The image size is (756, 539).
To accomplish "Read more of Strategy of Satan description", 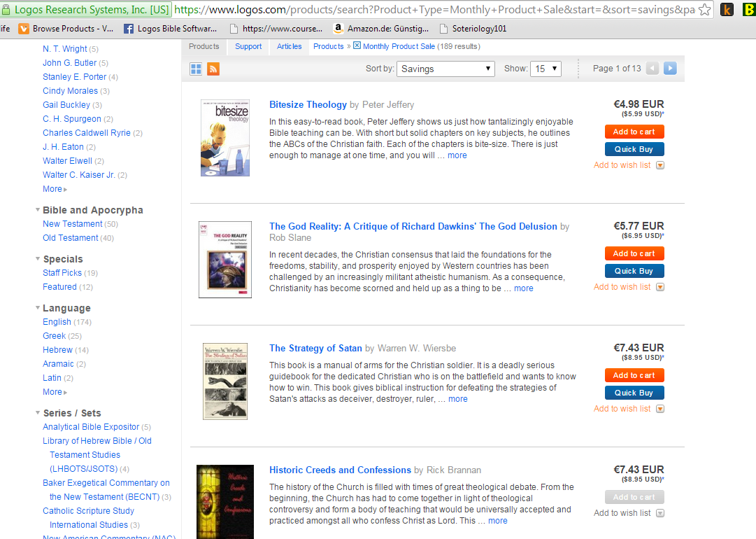I will tap(458, 399).
